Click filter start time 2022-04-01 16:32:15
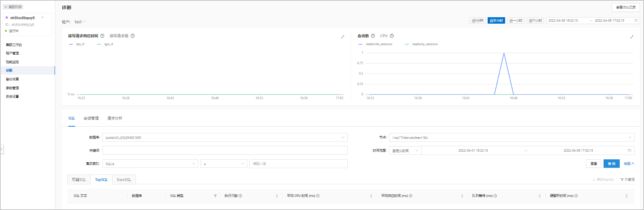The height and width of the screenshot is (210, 644). tap(473, 151)
